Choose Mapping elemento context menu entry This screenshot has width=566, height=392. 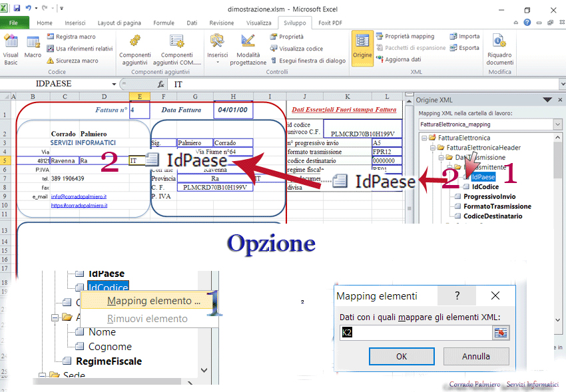pos(147,300)
